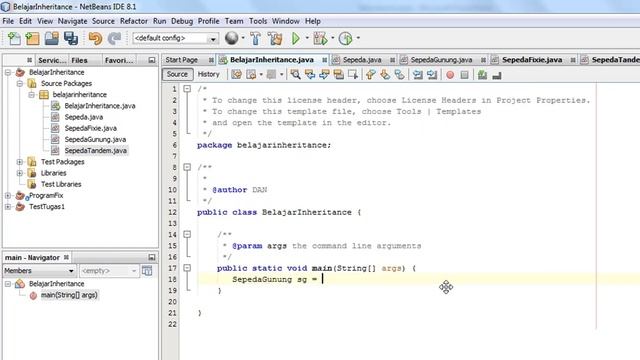
Task: Click the Source view button
Action: pyautogui.click(x=177, y=74)
